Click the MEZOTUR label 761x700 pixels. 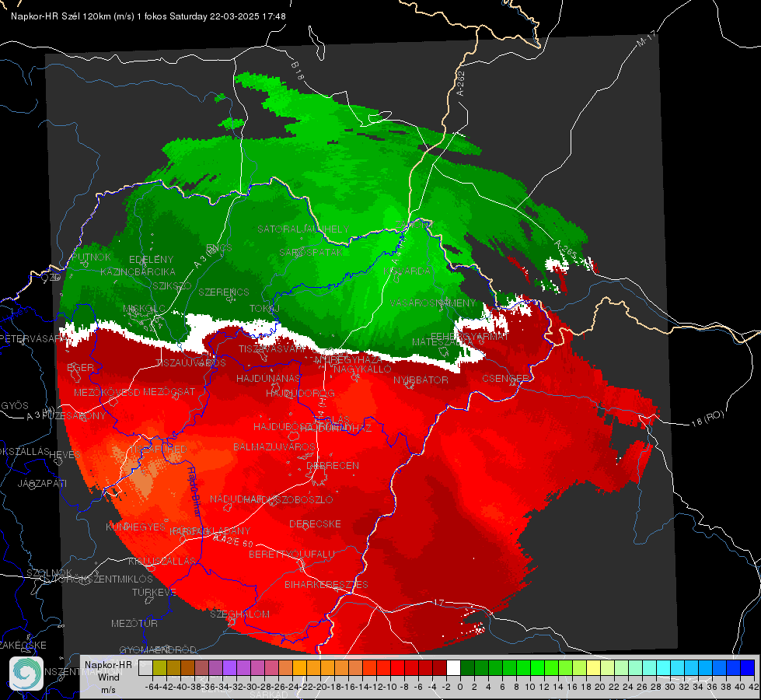point(134,623)
